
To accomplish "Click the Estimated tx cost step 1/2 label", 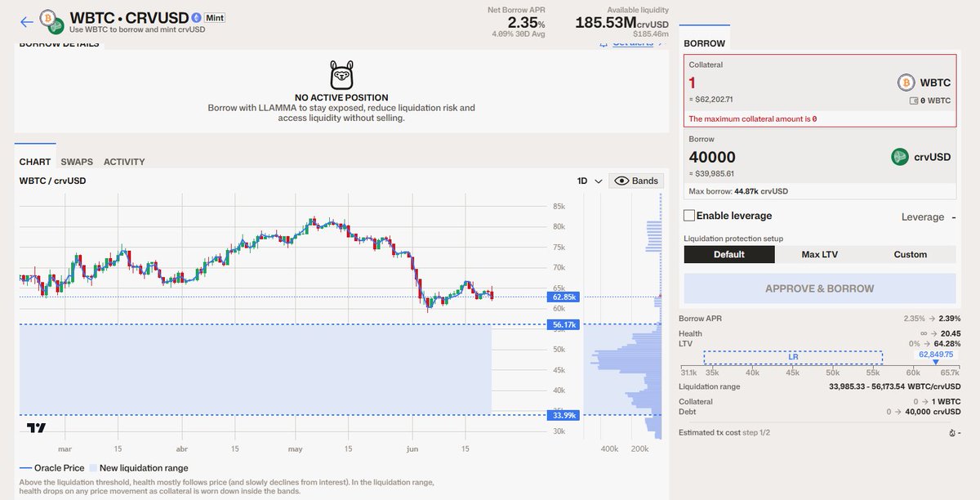I will tap(724, 432).
